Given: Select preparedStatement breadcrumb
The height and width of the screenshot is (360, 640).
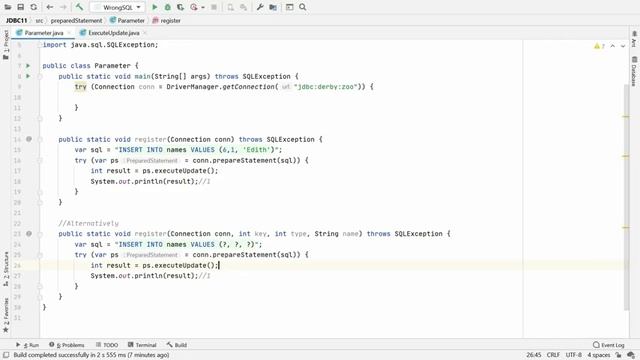Looking at the screenshot, I should click(76, 20).
